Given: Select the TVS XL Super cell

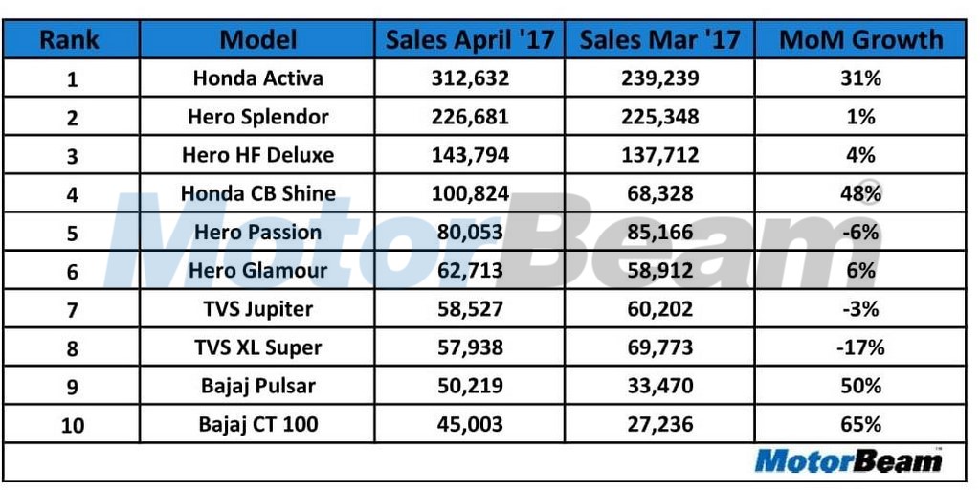Looking at the screenshot, I should 257,347.
